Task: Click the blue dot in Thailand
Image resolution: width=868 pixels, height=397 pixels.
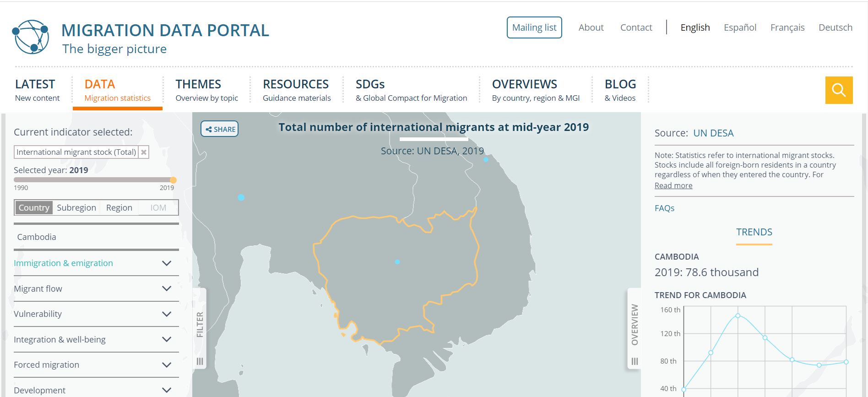Action: [x=241, y=197]
